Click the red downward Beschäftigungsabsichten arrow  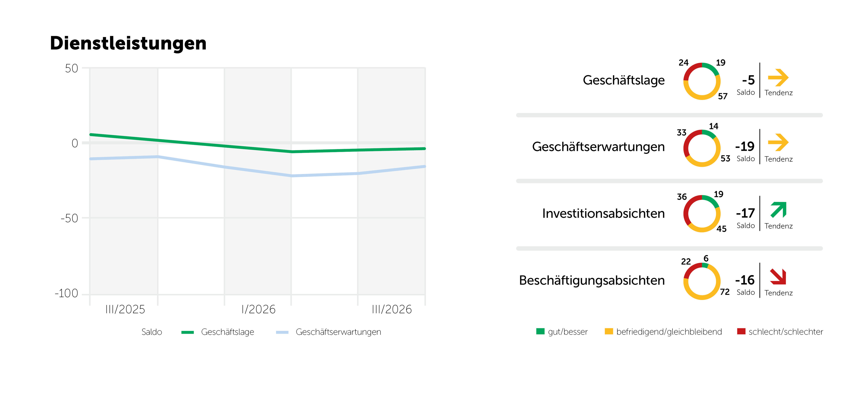778,276
